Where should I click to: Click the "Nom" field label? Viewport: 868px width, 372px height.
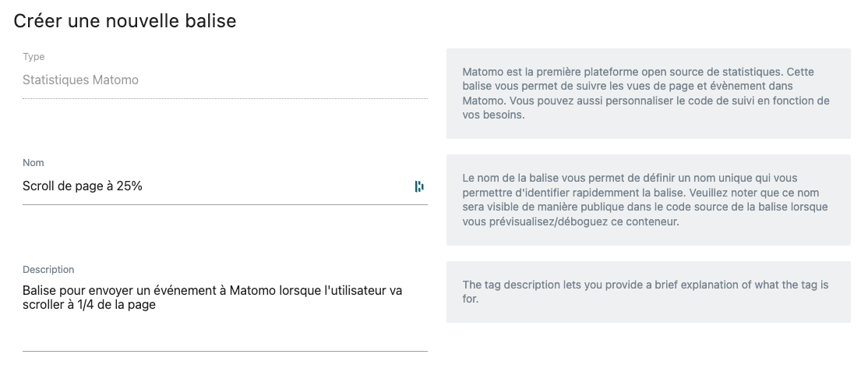point(34,163)
